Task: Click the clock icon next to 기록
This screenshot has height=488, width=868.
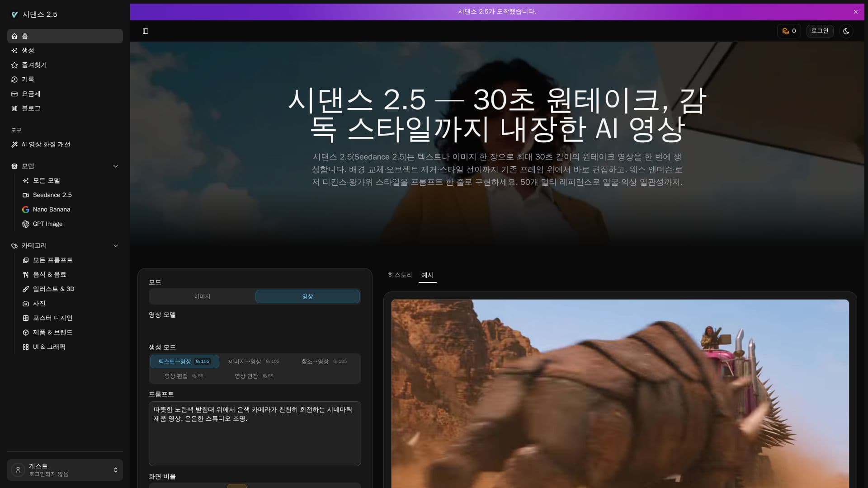Action: (x=14, y=80)
